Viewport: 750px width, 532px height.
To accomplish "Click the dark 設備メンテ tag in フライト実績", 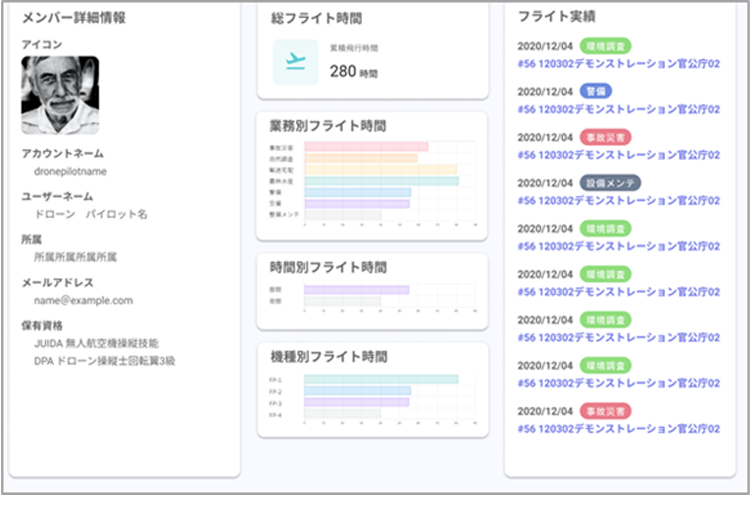I will (x=610, y=183).
